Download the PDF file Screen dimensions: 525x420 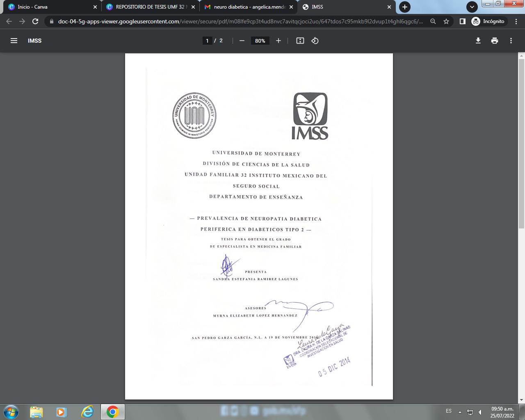pyautogui.click(x=478, y=41)
